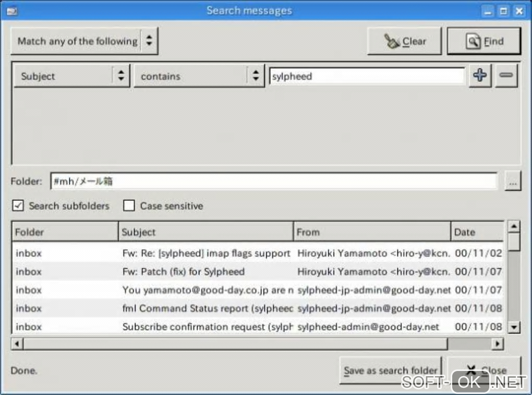The width and height of the screenshot is (532, 395).
Task: Uncheck Search subfolders checkbox
Action: [x=18, y=206]
